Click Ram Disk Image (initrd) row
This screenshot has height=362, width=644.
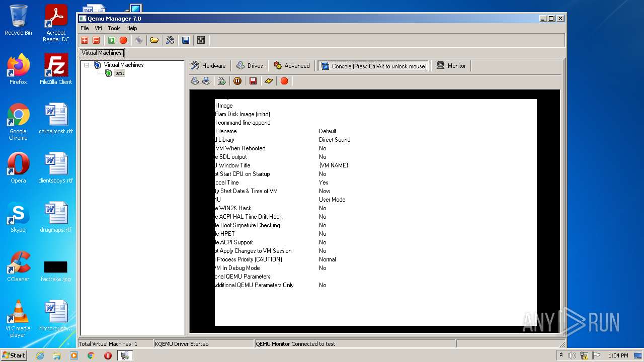point(243,114)
